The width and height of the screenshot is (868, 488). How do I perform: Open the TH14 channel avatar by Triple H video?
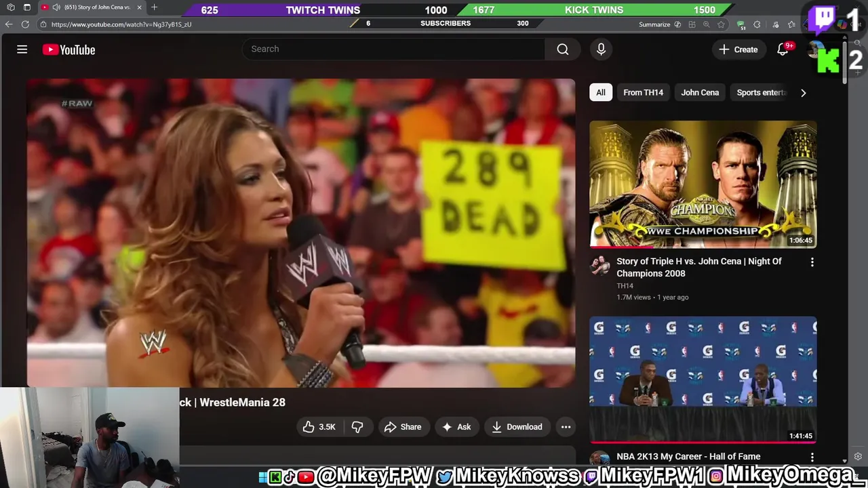[x=600, y=265]
